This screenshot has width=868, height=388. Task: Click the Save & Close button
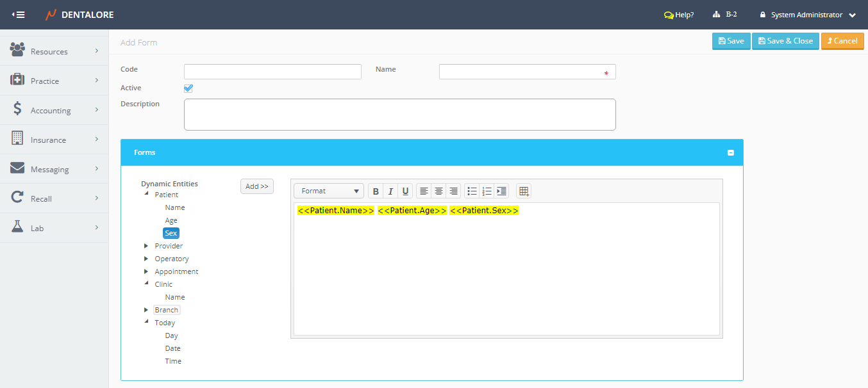pos(785,41)
